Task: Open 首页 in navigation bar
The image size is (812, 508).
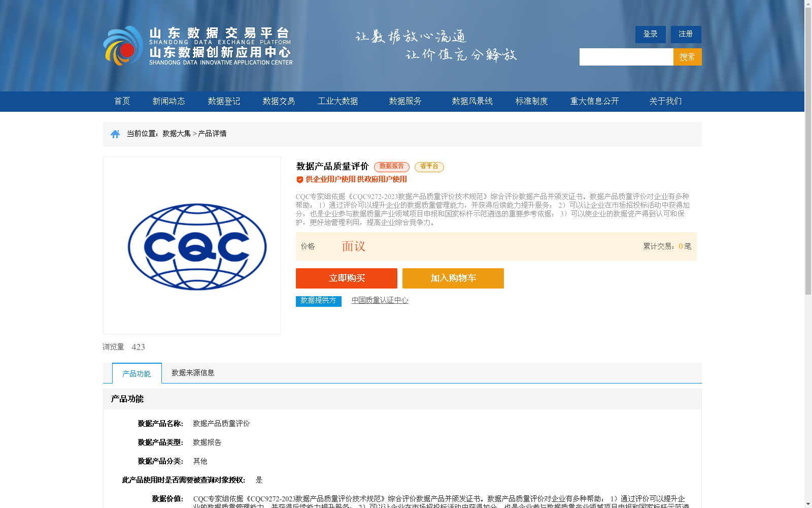Action: point(122,101)
